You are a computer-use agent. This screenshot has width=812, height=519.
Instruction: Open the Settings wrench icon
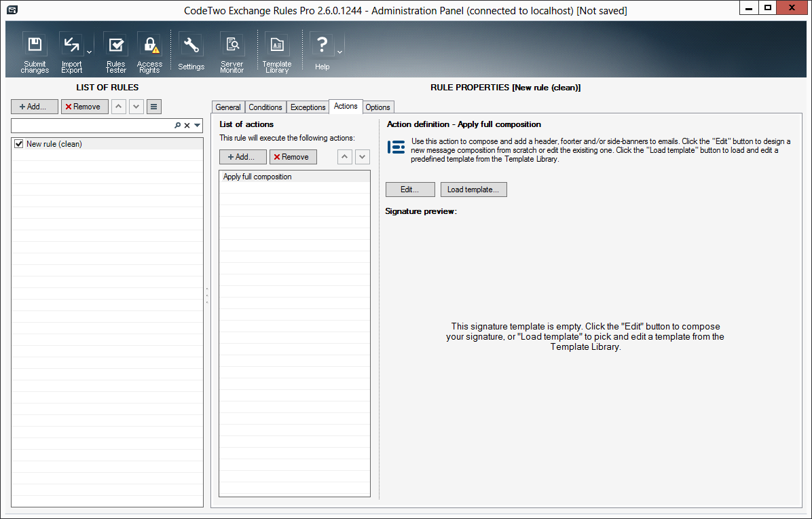pos(191,46)
